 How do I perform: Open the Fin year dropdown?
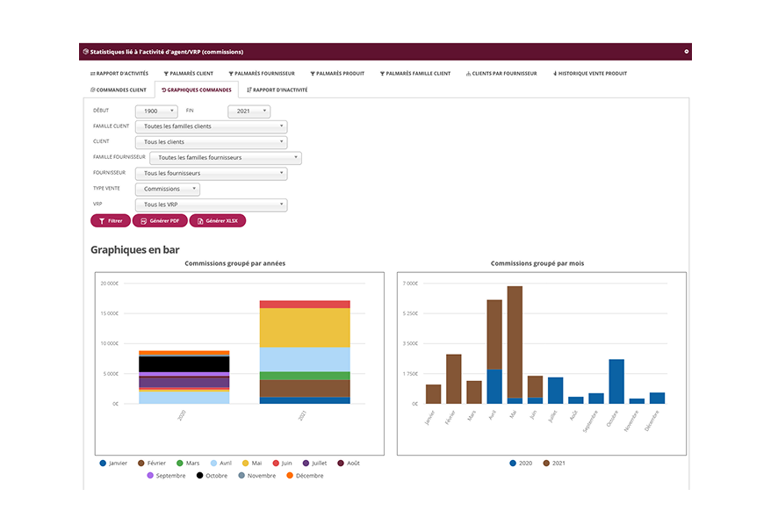(x=249, y=111)
